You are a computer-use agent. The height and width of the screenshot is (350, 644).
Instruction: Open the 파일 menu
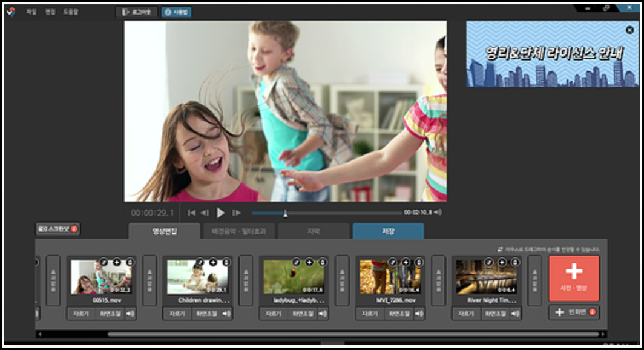tap(31, 12)
